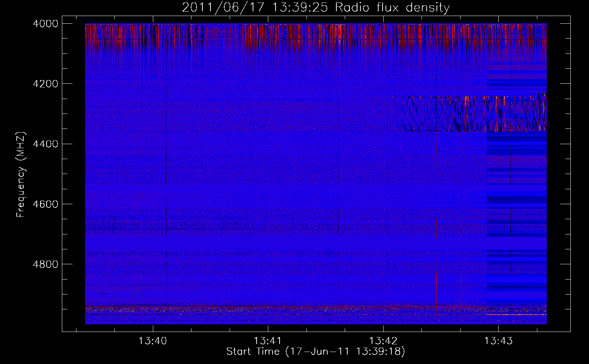Click the "Start Time (17-Jun-11 13:39:18)" axis label
This screenshot has width=589, height=364.
coord(316,352)
